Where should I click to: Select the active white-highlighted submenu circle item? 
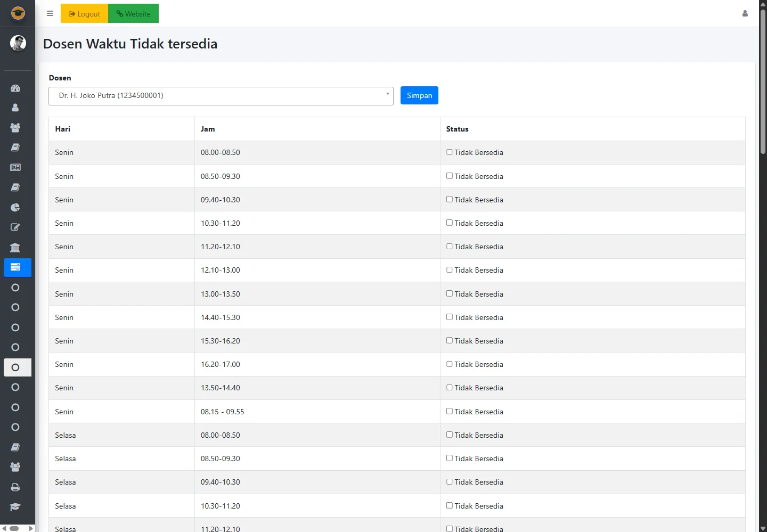(x=17, y=367)
